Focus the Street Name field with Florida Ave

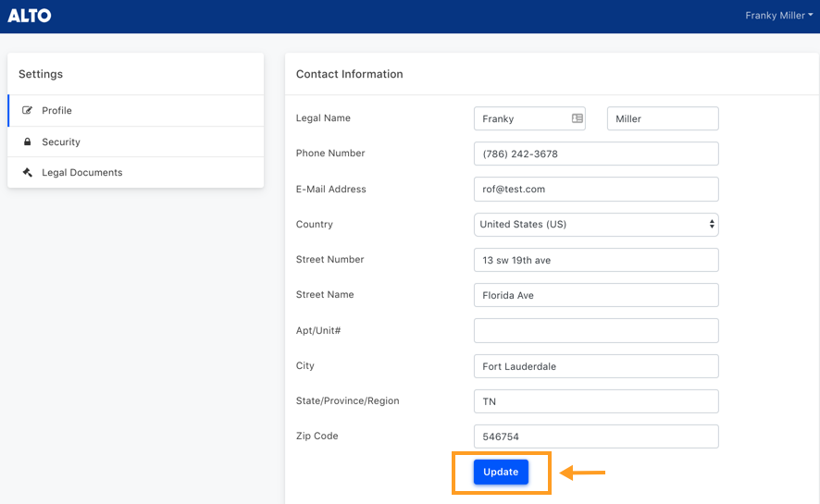point(596,295)
